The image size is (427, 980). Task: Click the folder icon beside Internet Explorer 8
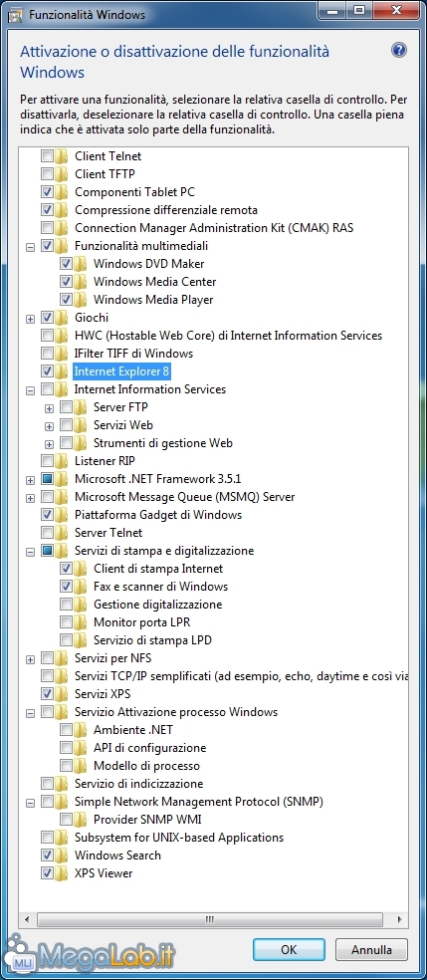(x=61, y=371)
